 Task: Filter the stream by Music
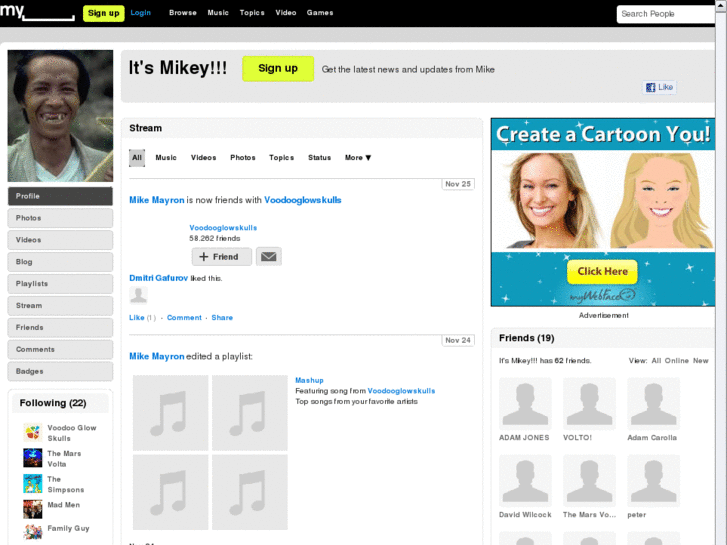pos(166,158)
